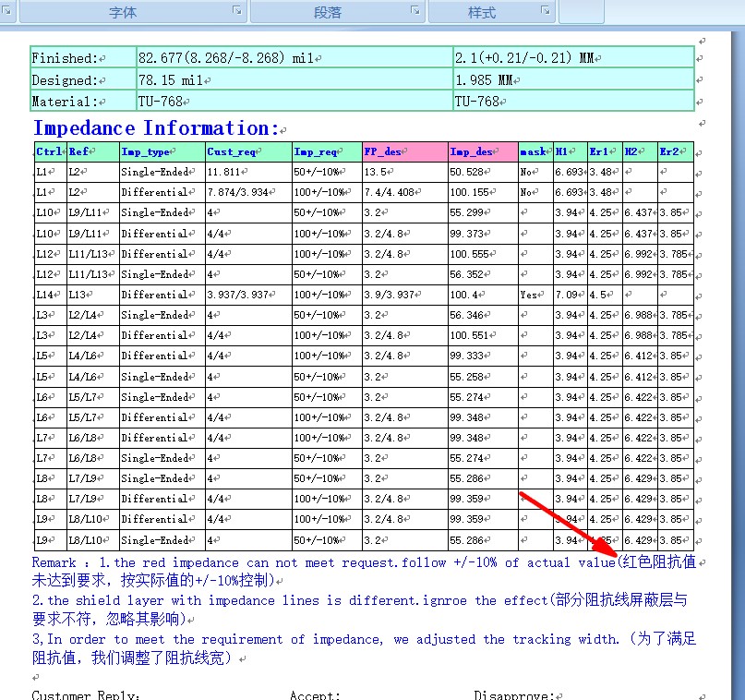This screenshot has height=700, width=745.
Task: Select the '1.985 MM' cell
Action: pos(573,79)
